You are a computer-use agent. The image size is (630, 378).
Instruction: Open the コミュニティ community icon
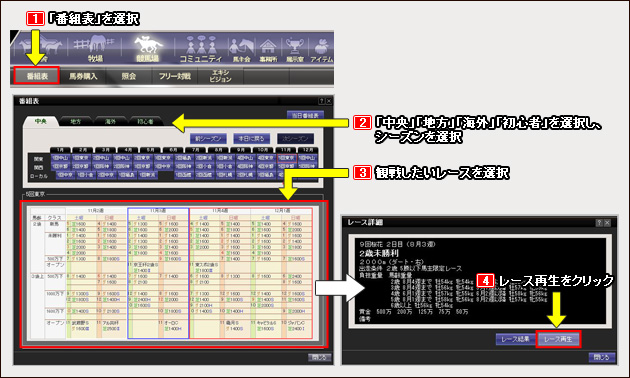(x=200, y=48)
